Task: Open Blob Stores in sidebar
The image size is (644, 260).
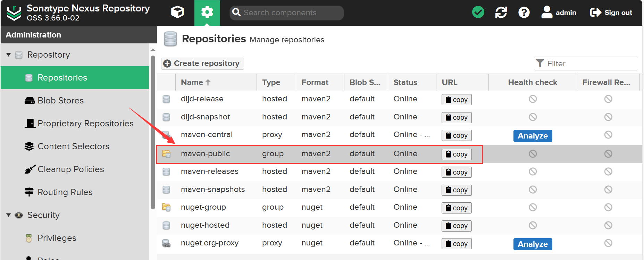Action: pyautogui.click(x=60, y=101)
